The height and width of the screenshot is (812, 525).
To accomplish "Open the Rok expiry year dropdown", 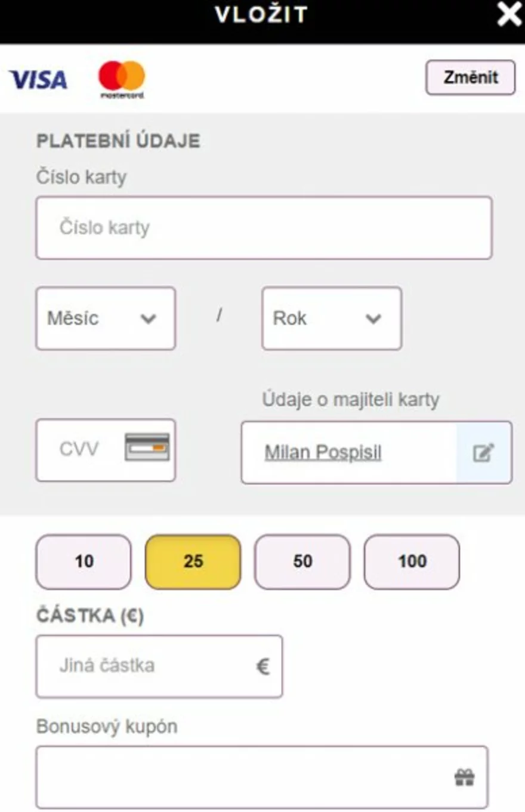I will click(331, 318).
